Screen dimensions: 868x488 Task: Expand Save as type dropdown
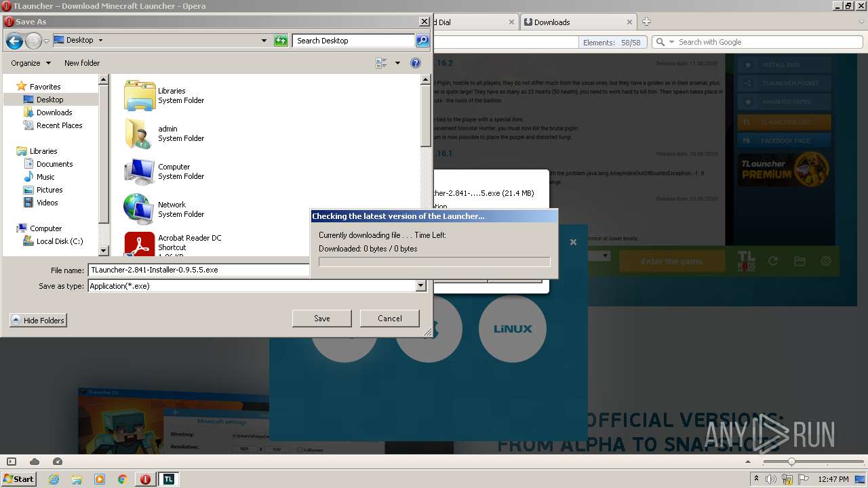[420, 286]
